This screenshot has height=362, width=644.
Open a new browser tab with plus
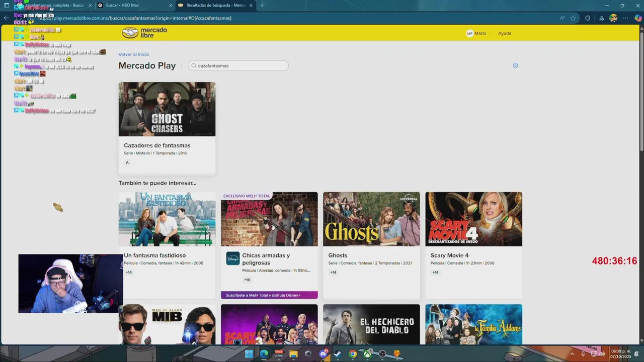[x=262, y=5]
